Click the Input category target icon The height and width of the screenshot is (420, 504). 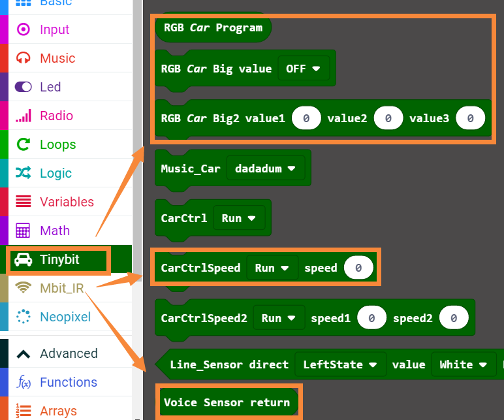pos(24,29)
